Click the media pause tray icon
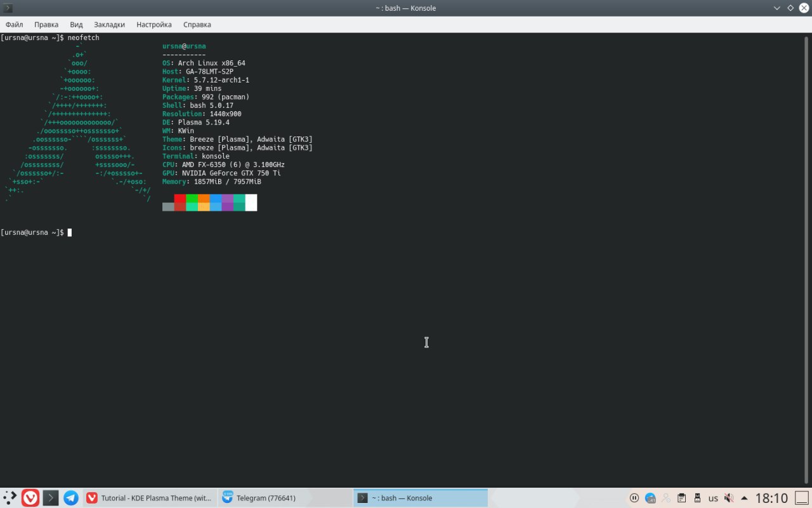 (634, 498)
